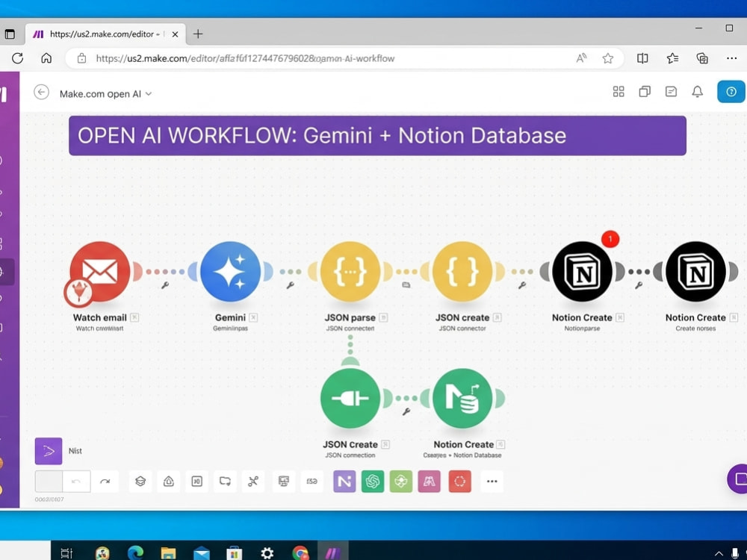Open File Explorer from the taskbar

[168, 553]
